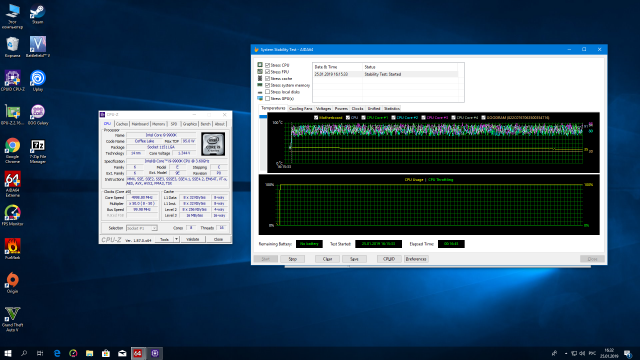640x360 pixels.
Task: Switch to the Statistics tab
Action: (x=392, y=109)
